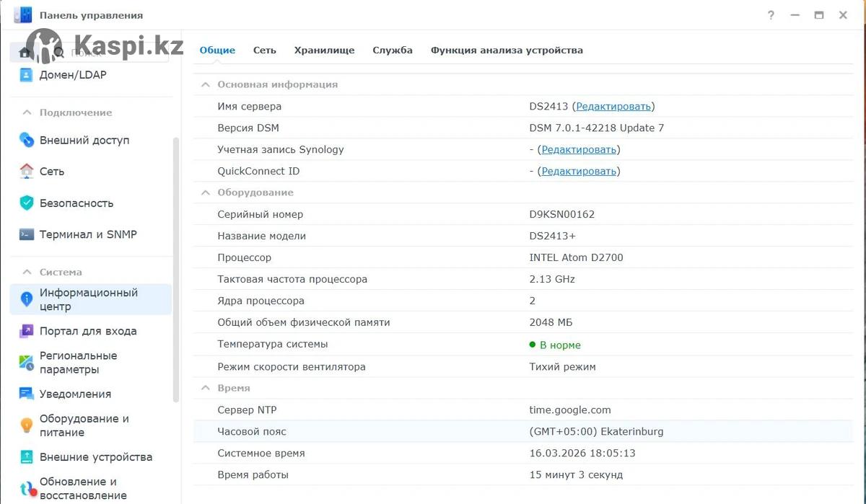The image size is (866, 504).
Task: Click the Regional Options icon
Action: (x=27, y=362)
